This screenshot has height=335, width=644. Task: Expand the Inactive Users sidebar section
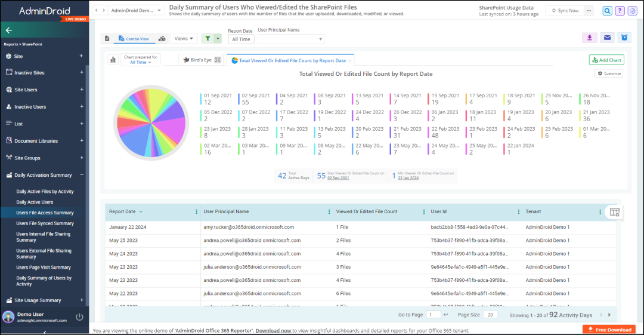pos(81,106)
